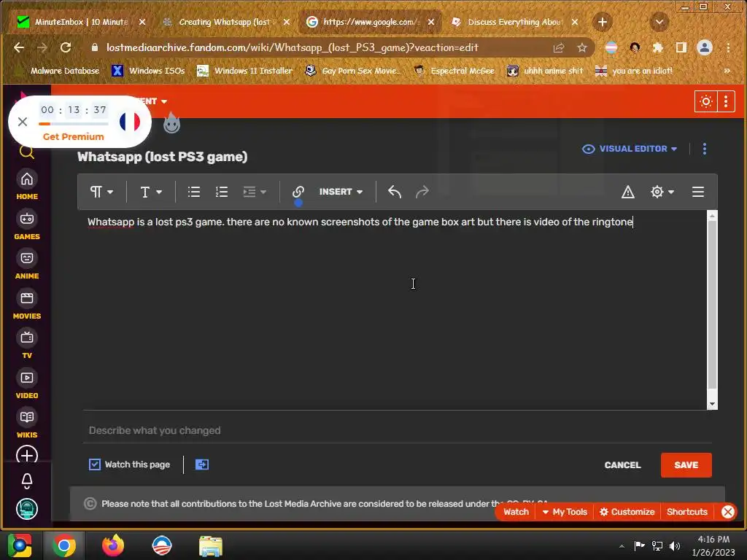Toggle the Chrome side panel
The height and width of the screenshot is (560, 747).
coord(681,47)
